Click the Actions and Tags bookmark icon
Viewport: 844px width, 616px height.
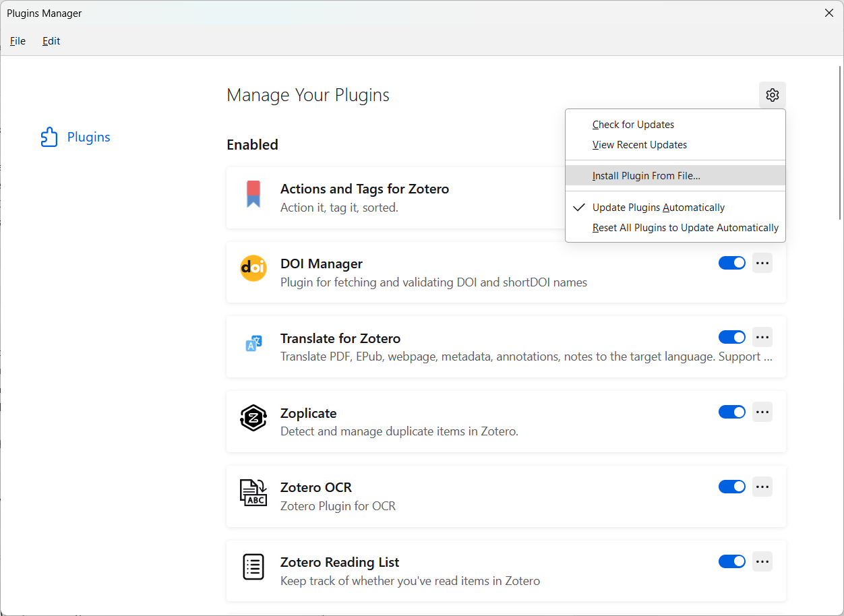coord(253,194)
